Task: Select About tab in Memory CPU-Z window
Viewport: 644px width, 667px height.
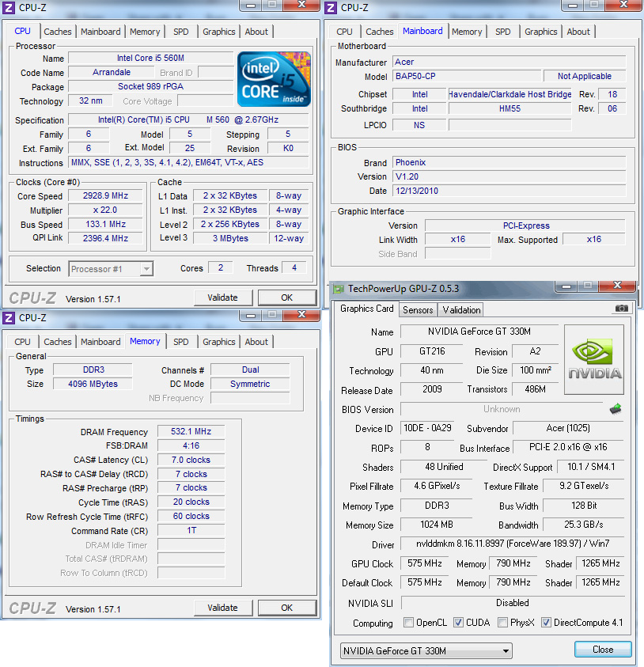Action: (256, 342)
